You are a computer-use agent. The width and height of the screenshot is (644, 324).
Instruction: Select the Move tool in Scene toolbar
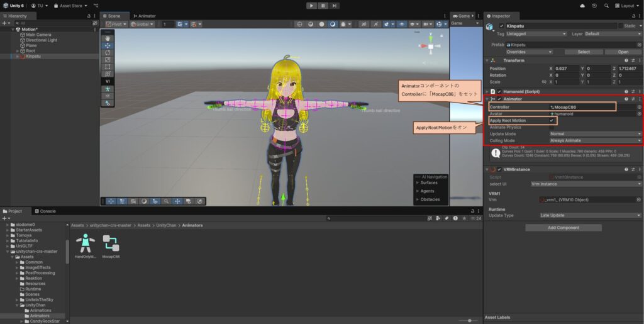pyautogui.click(x=108, y=45)
